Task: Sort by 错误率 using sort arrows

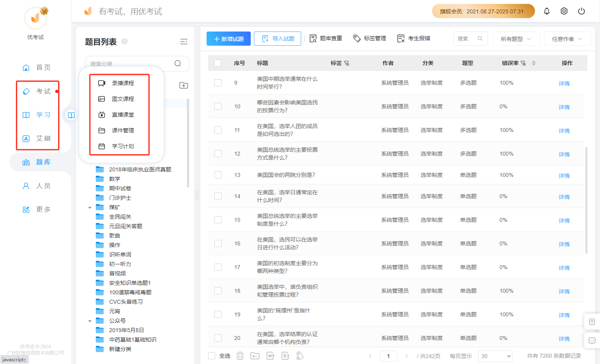Action: pyautogui.click(x=534, y=63)
